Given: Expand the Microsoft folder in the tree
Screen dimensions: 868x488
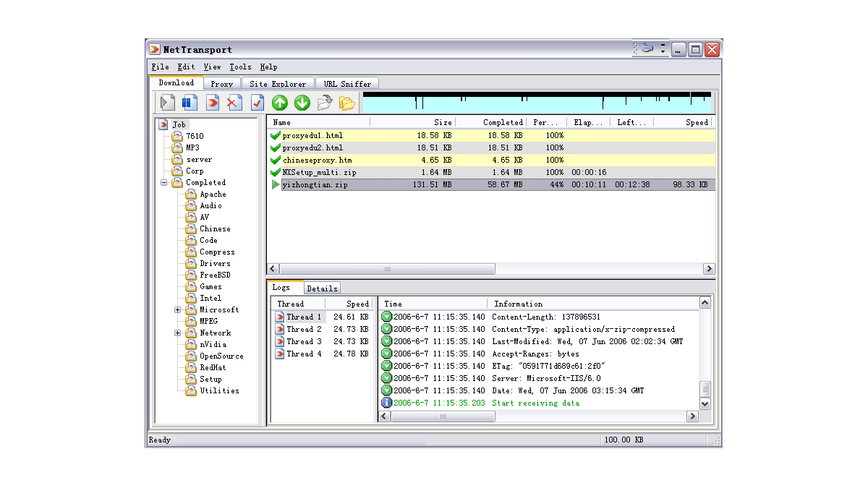Looking at the screenshot, I should click(177, 309).
